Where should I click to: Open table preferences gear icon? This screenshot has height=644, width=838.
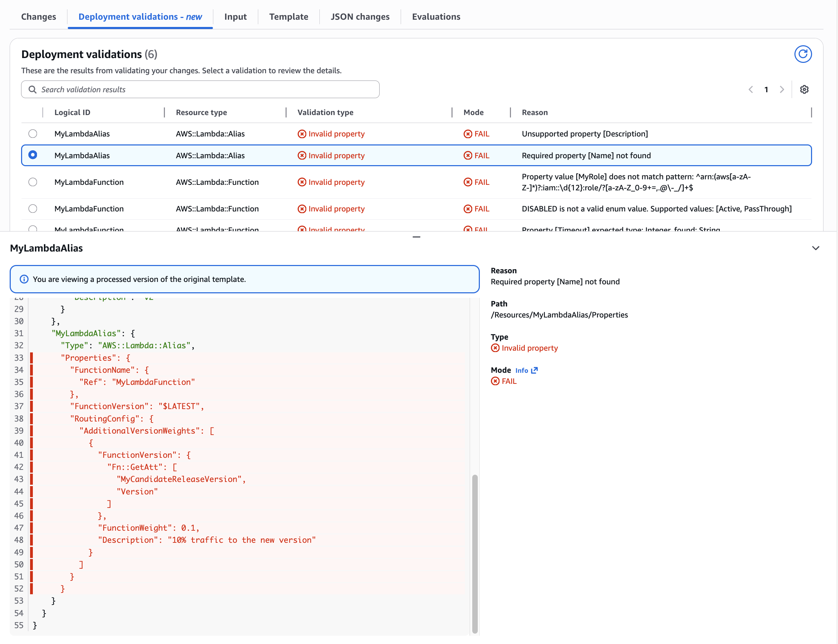click(x=804, y=89)
